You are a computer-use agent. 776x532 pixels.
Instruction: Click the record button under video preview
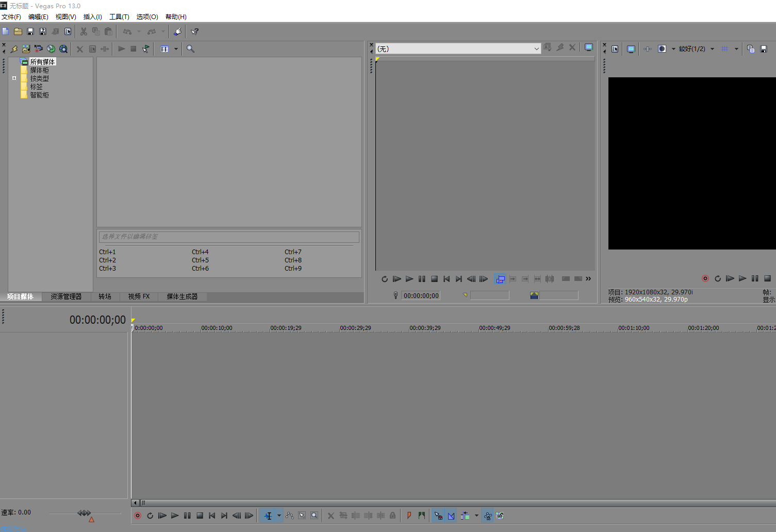point(705,278)
